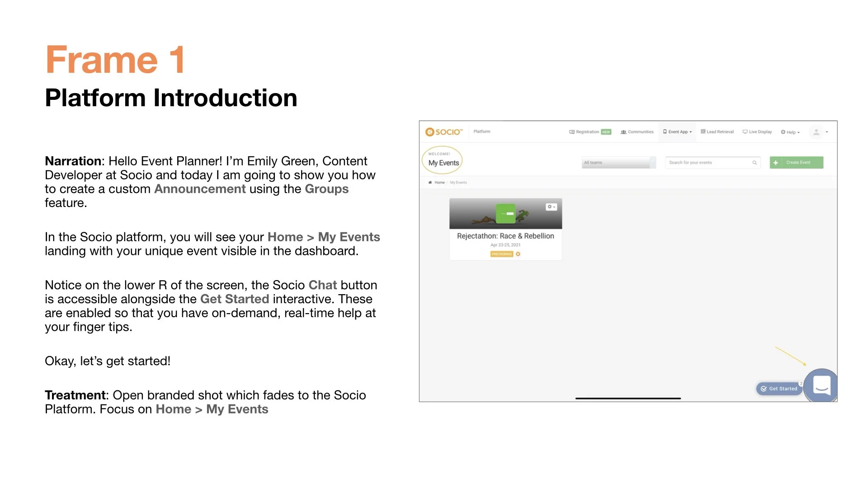Open the Rejectathon event thumbnail

point(505,214)
